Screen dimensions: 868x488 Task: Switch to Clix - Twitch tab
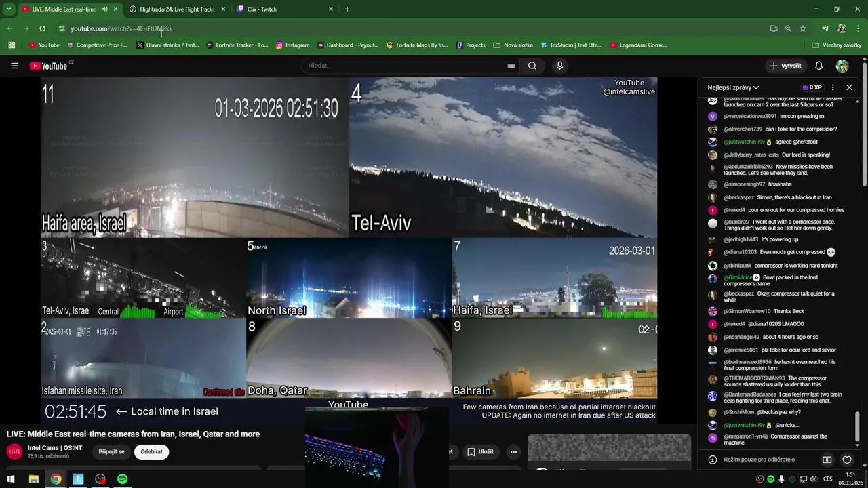[285, 9]
